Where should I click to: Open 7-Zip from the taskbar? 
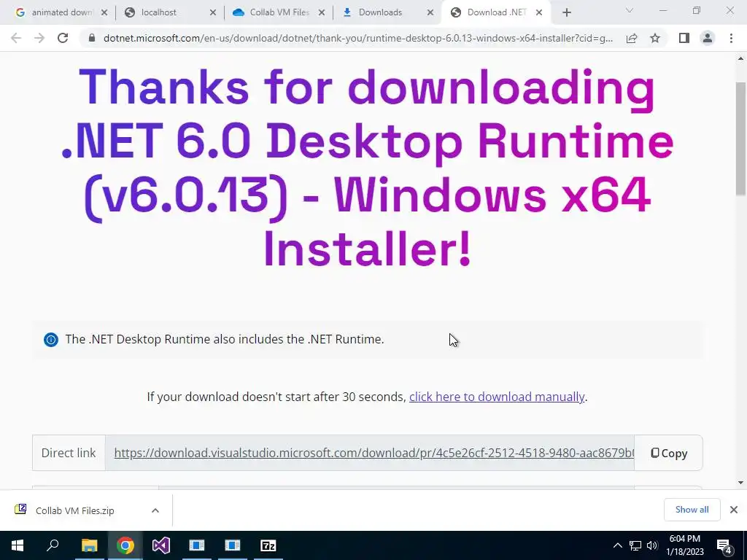tap(268, 545)
